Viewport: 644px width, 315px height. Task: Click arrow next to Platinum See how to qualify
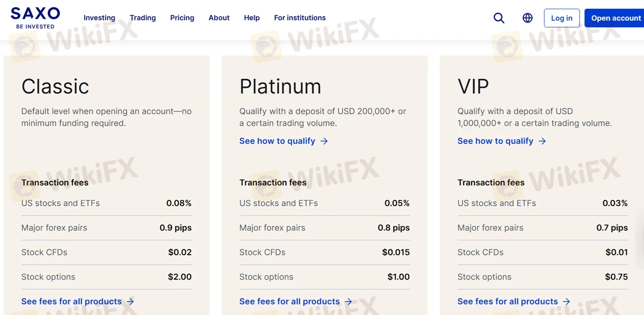pyautogui.click(x=324, y=141)
